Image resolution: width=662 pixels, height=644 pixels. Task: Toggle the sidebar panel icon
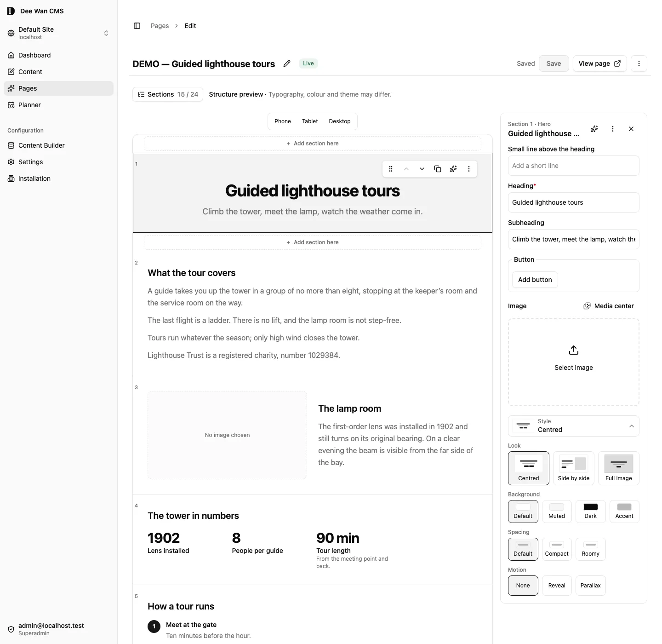tap(137, 26)
